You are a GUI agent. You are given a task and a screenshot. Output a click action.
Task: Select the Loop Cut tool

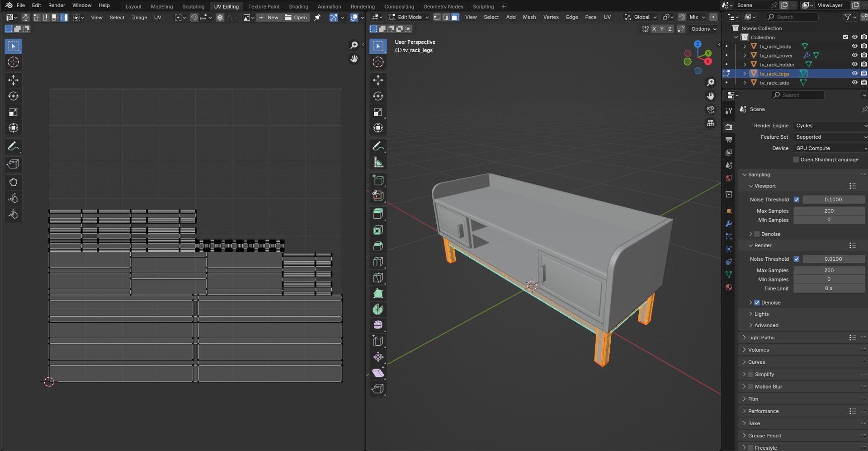[378, 262]
